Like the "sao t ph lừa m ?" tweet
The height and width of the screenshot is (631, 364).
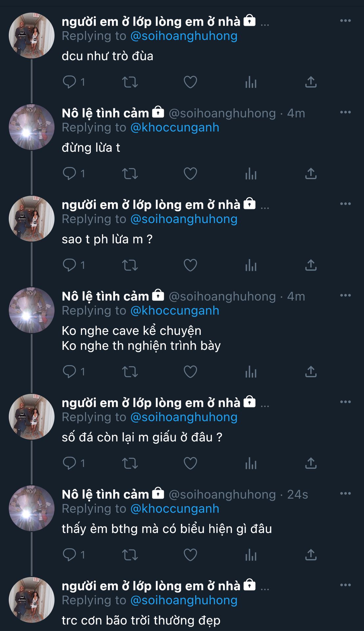[190, 265]
